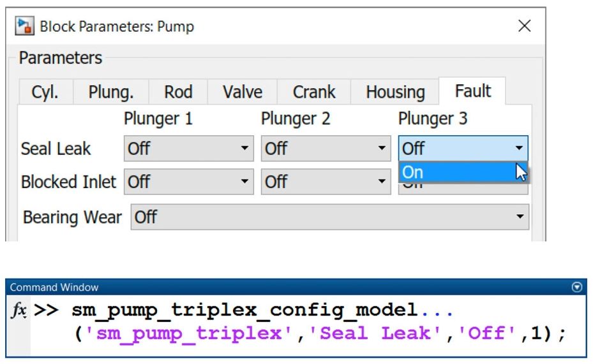Open the Plung. tab
Screen dimensions: 593x364
click(111, 92)
